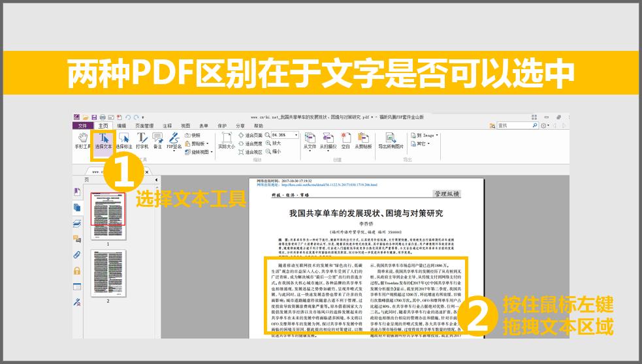
Task: Open Rotate View dropdown (旋转视图)
Action: (199, 152)
